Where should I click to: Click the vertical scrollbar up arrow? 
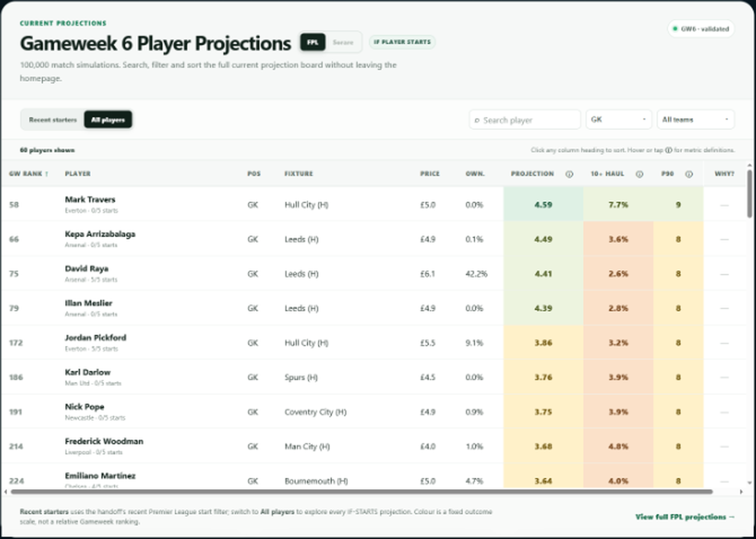tap(750, 165)
